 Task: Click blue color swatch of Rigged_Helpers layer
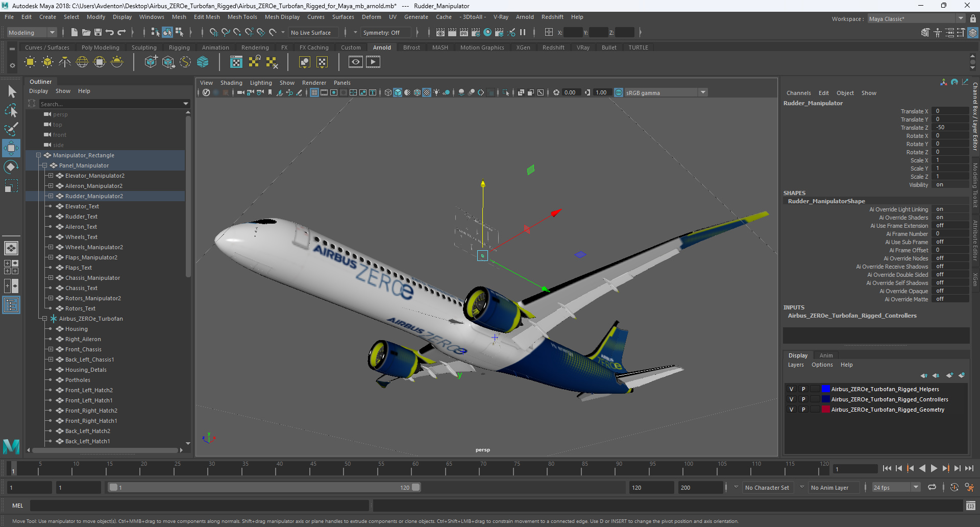[x=825, y=389]
